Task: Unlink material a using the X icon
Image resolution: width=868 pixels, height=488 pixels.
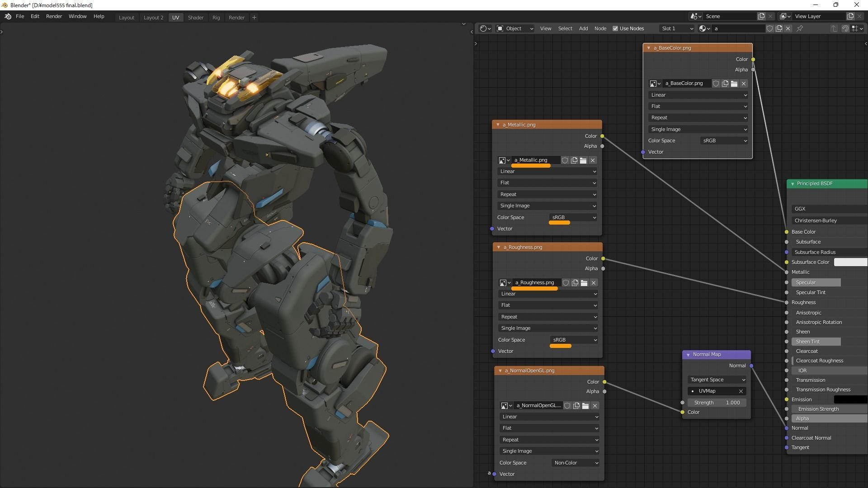Action: pos(788,28)
